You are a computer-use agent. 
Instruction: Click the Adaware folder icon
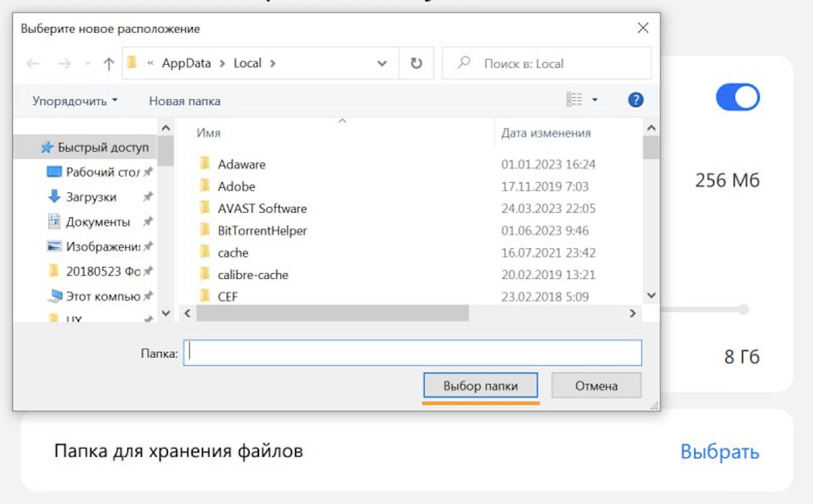(x=205, y=164)
